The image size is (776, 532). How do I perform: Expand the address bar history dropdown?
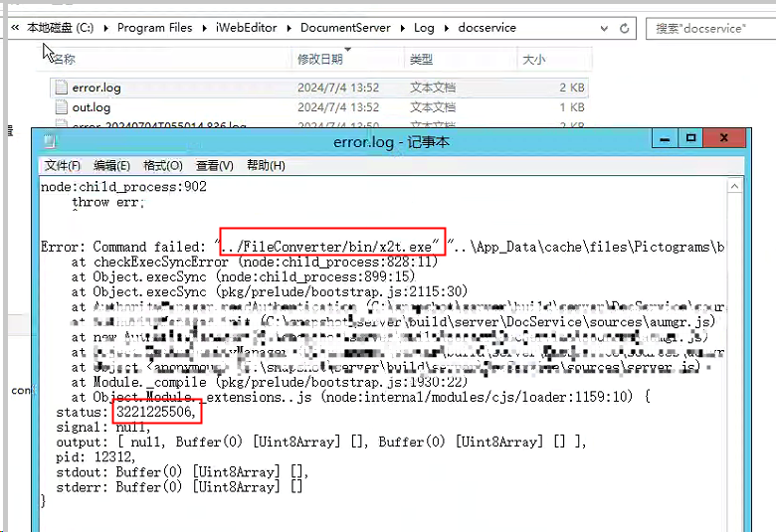[x=604, y=28]
